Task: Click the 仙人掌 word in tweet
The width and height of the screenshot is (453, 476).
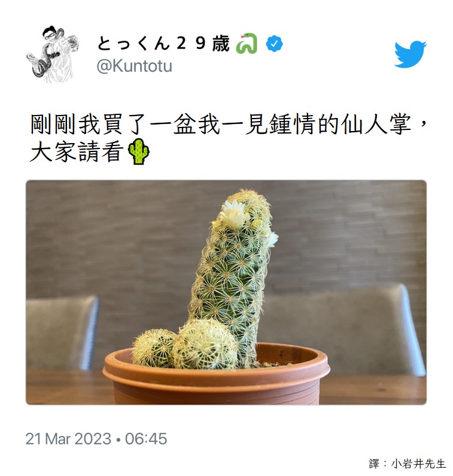Action: (376, 124)
